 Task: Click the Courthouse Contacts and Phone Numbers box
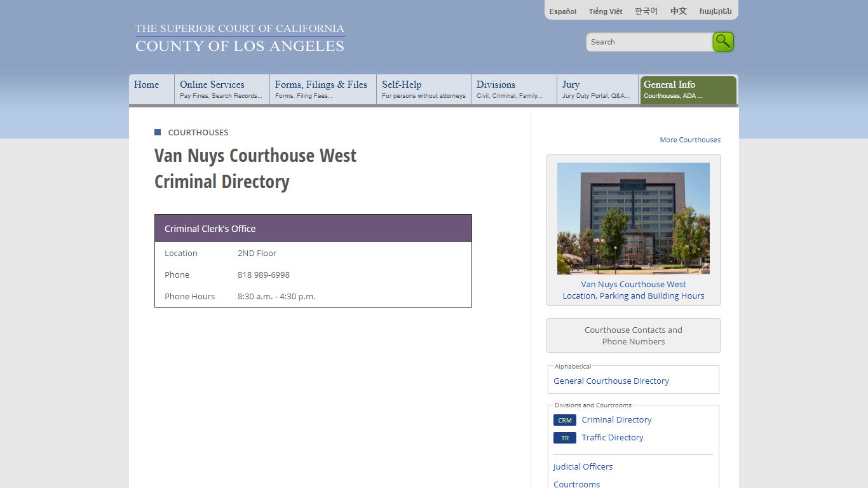point(634,335)
